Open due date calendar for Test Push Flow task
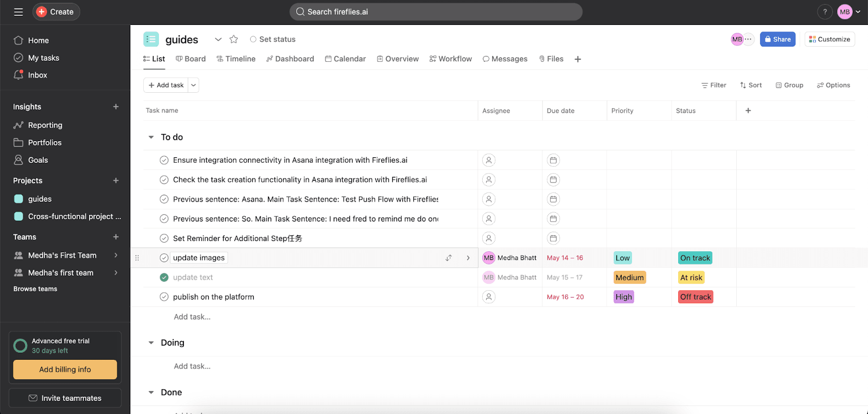The height and width of the screenshot is (414, 868). tap(553, 199)
